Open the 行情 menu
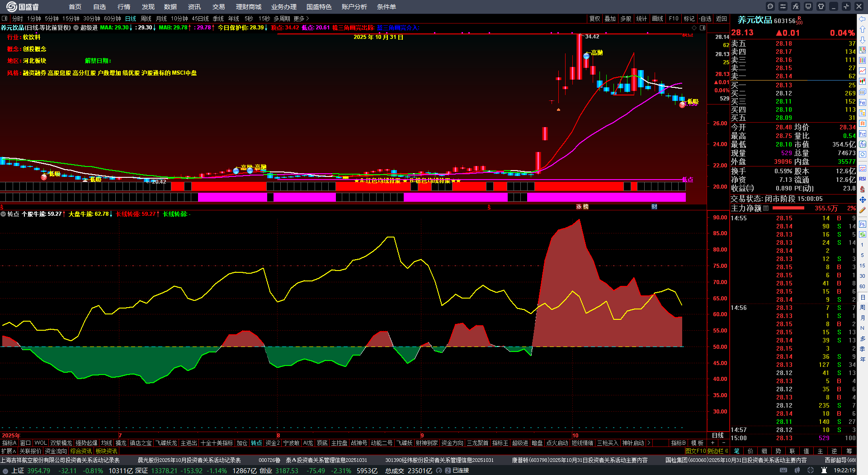Viewport: 868px width, 475px height. 124,7
